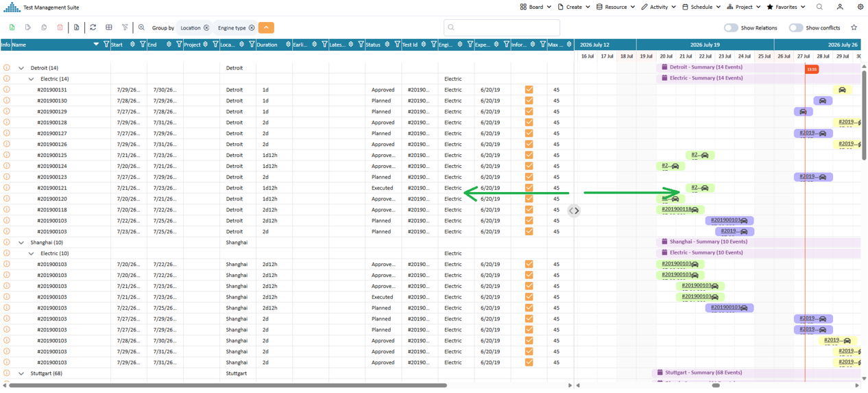
Task: Click the grid search input field
Action: (502, 27)
